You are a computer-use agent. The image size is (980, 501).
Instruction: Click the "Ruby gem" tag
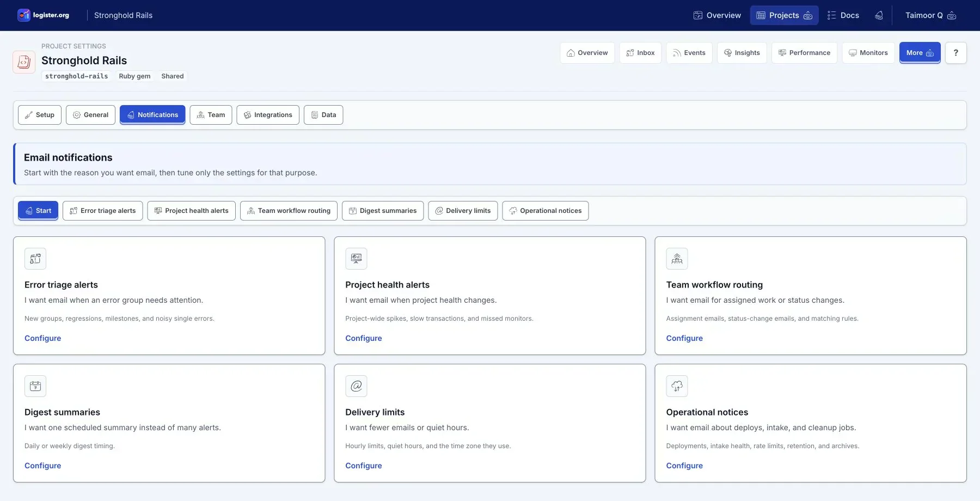pyautogui.click(x=134, y=76)
